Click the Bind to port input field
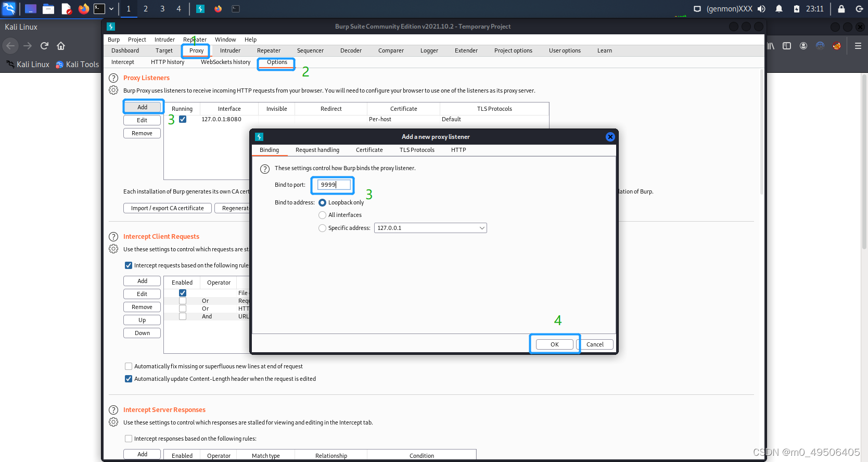Screen dimensions: 868x462 click(334, 185)
